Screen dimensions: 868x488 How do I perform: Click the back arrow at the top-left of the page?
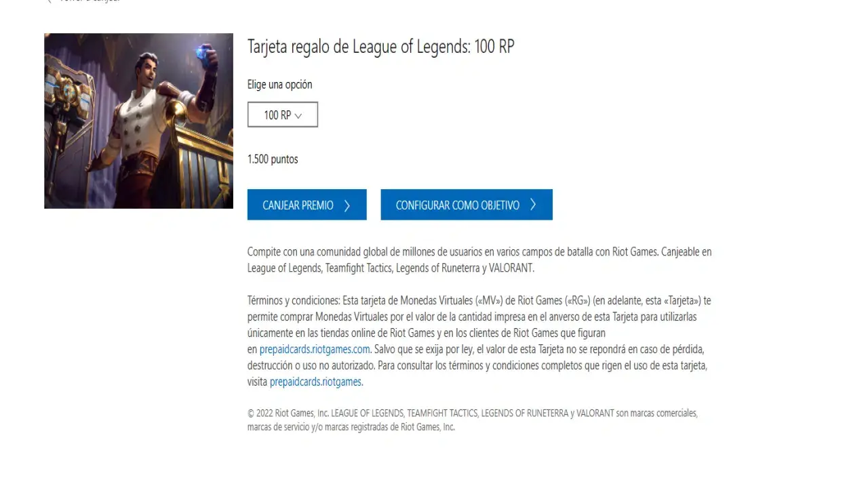(48, 1)
